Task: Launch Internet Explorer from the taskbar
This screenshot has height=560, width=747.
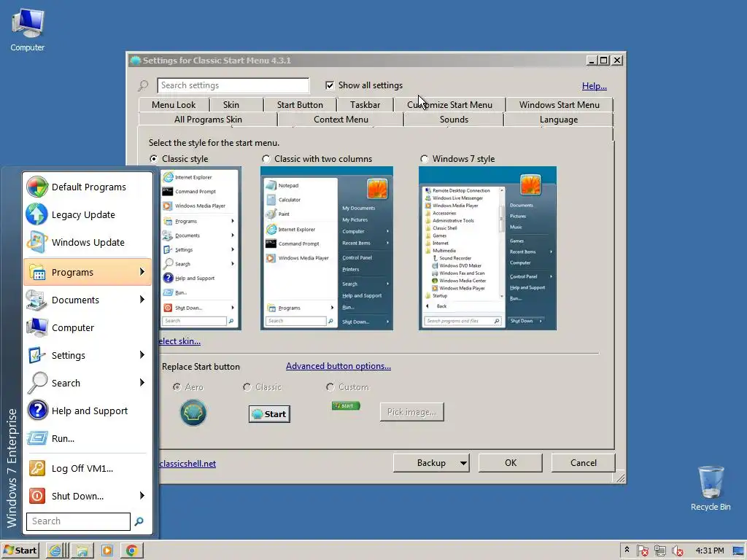Action: pos(55,551)
